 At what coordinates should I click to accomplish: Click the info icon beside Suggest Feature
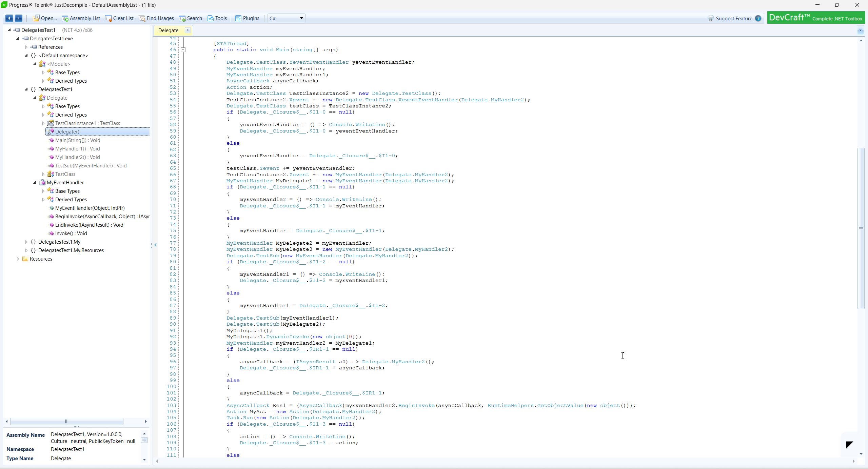(758, 18)
